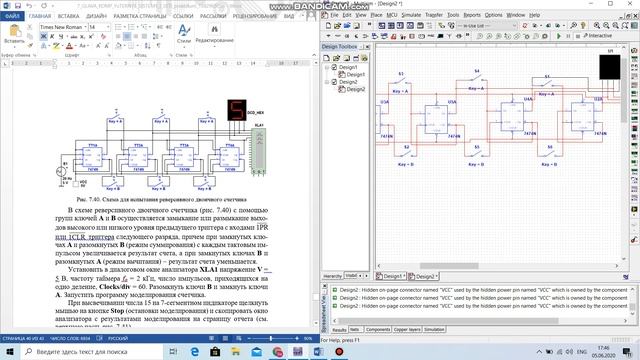Image resolution: width=640 pixels, height=360 pixels.
Task: Click the zoom out magnifier in Multisim toolbar
Action: pyautogui.click(x=606, y=26)
